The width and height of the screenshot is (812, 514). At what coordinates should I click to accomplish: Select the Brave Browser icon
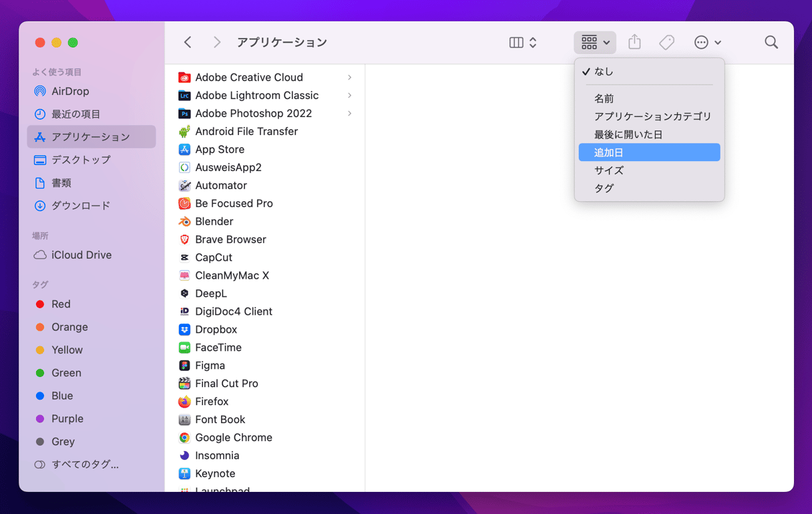tap(184, 239)
